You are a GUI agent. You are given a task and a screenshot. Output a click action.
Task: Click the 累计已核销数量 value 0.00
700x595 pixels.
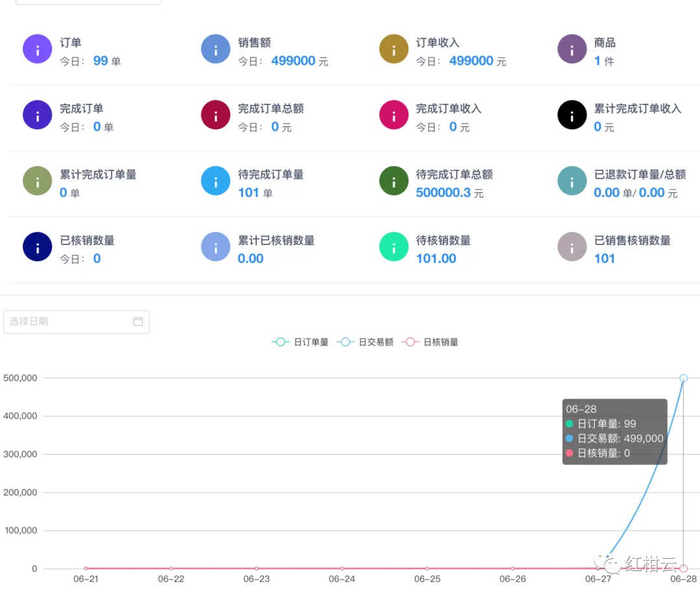pos(250,259)
